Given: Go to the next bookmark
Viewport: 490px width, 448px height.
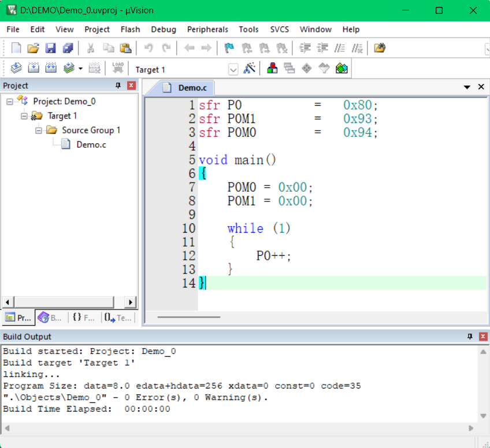Looking at the screenshot, I should tap(265, 48).
